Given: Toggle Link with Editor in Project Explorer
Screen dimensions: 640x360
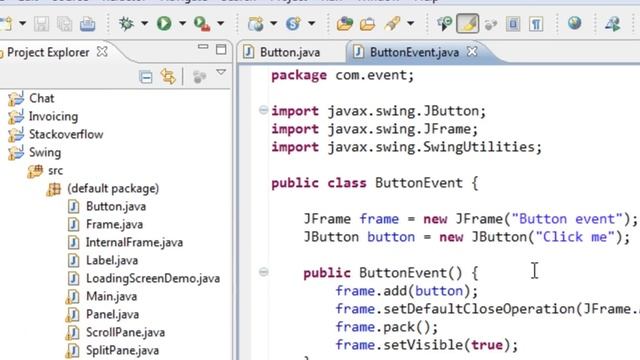Looking at the screenshot, I should (168, 76).
